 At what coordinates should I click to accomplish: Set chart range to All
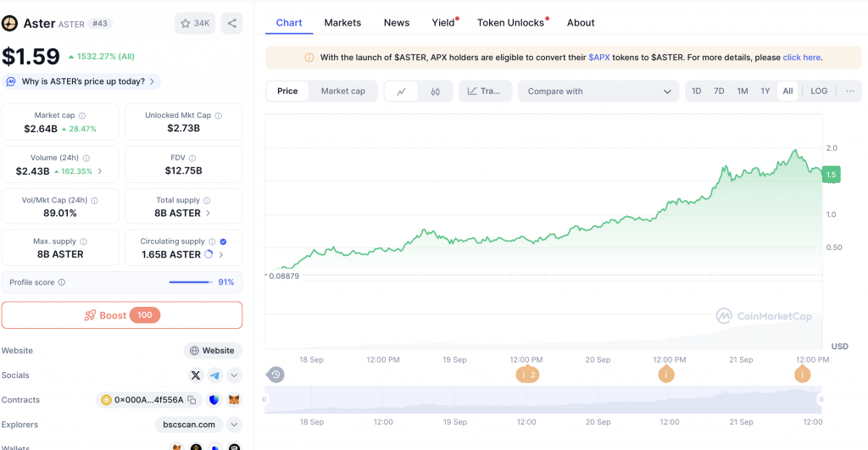787,92
